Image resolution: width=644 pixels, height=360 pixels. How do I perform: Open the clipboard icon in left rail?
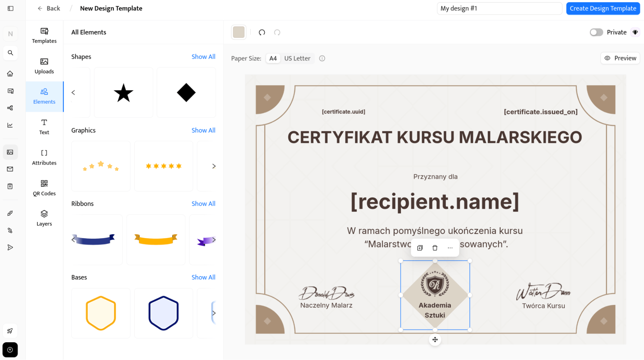[10, 186]
